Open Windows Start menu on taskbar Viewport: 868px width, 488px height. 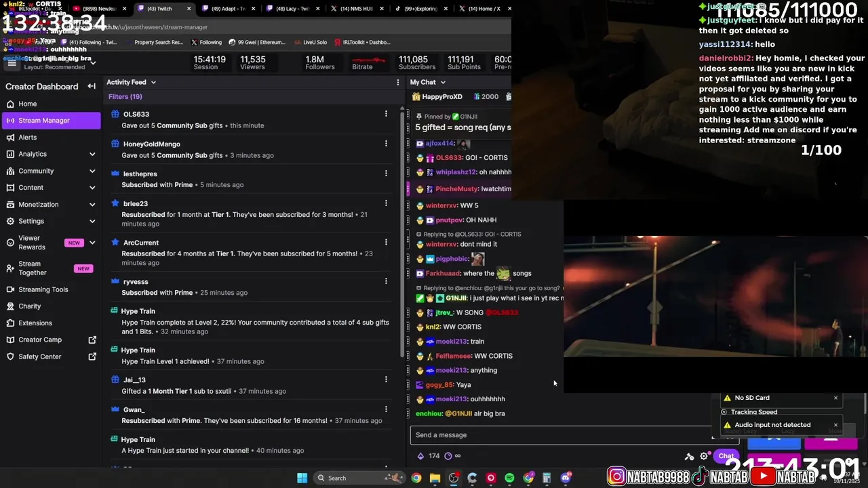click(302, 478)
